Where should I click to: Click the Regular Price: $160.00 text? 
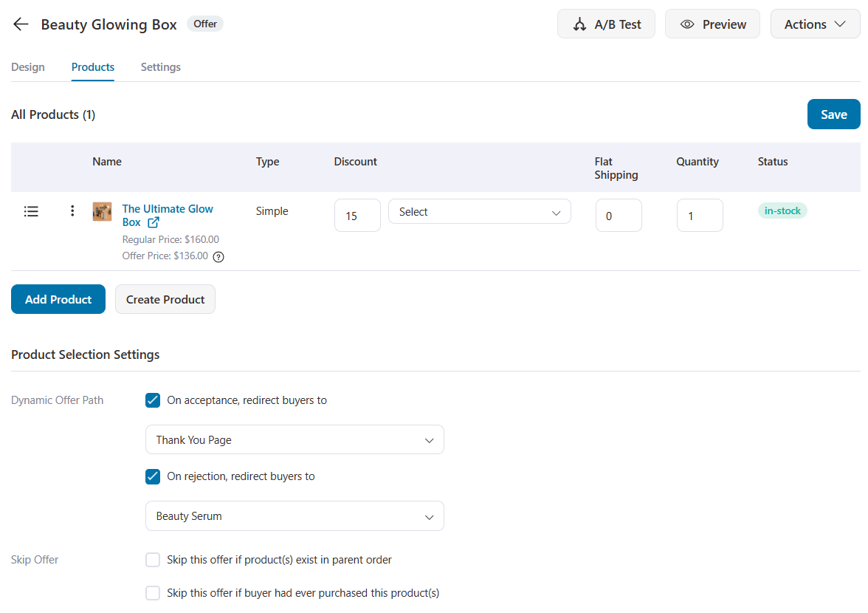click(170, 239)
